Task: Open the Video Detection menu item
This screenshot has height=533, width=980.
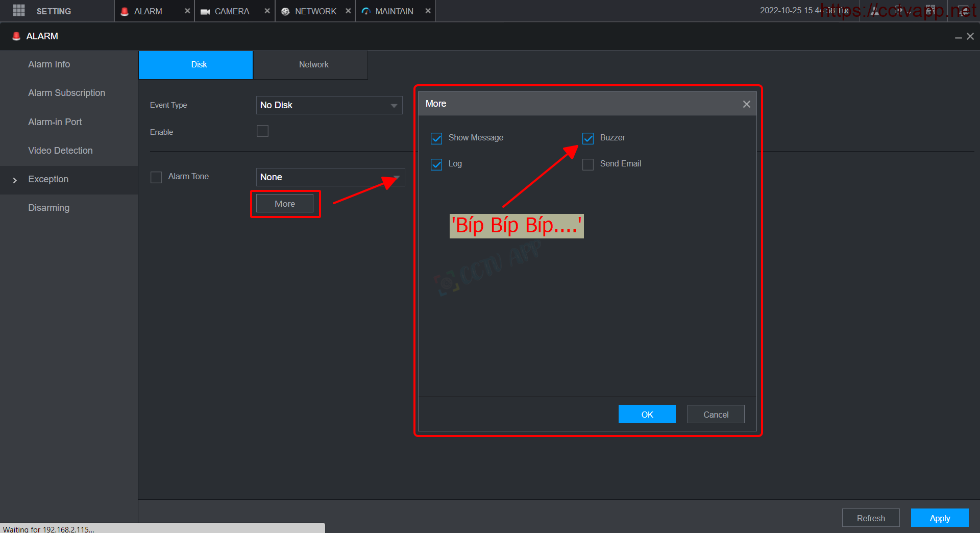Action: coord(60,151)
